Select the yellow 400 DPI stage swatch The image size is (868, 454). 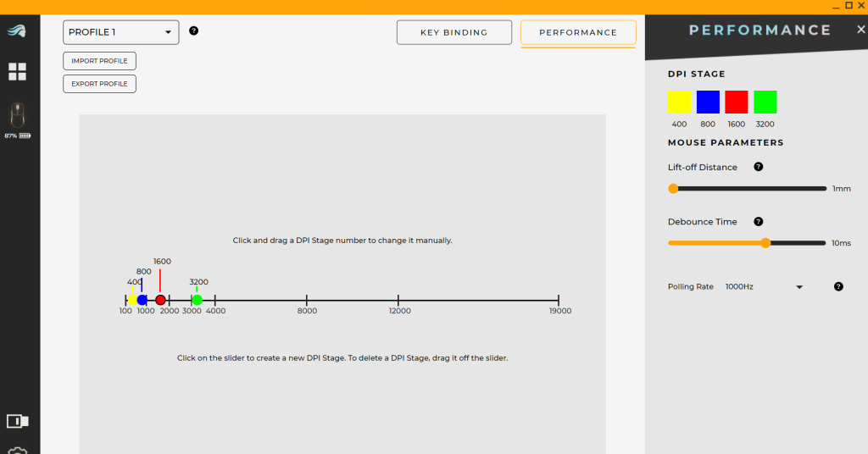[679, 102]
